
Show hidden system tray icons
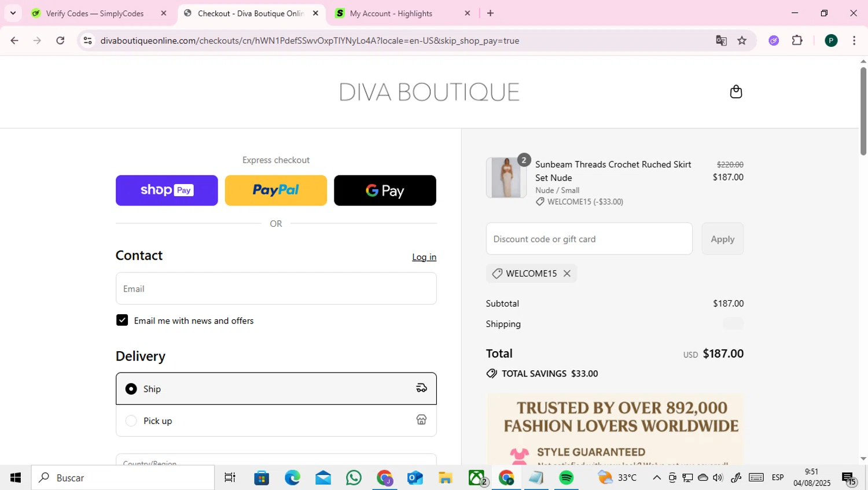656,478
